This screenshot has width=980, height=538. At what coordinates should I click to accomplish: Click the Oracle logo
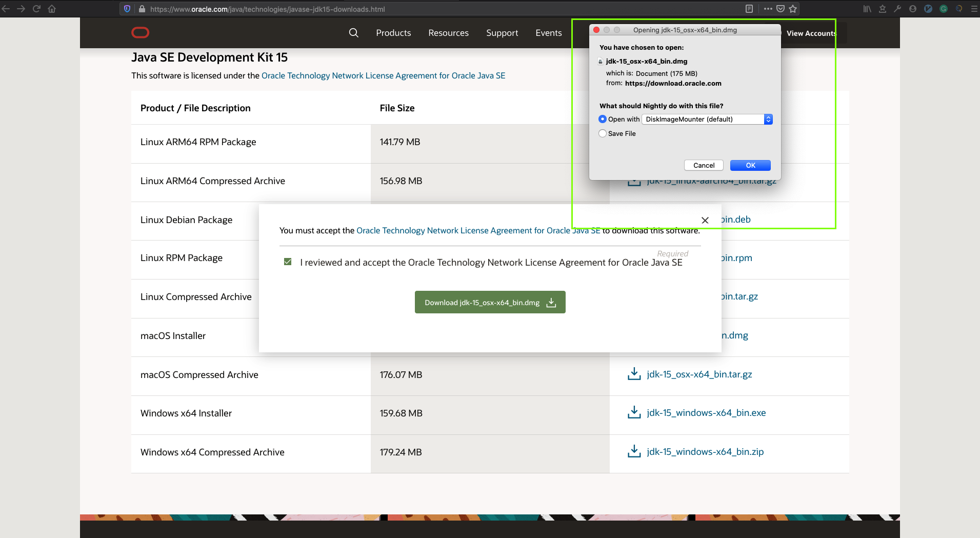pos(140,32)
